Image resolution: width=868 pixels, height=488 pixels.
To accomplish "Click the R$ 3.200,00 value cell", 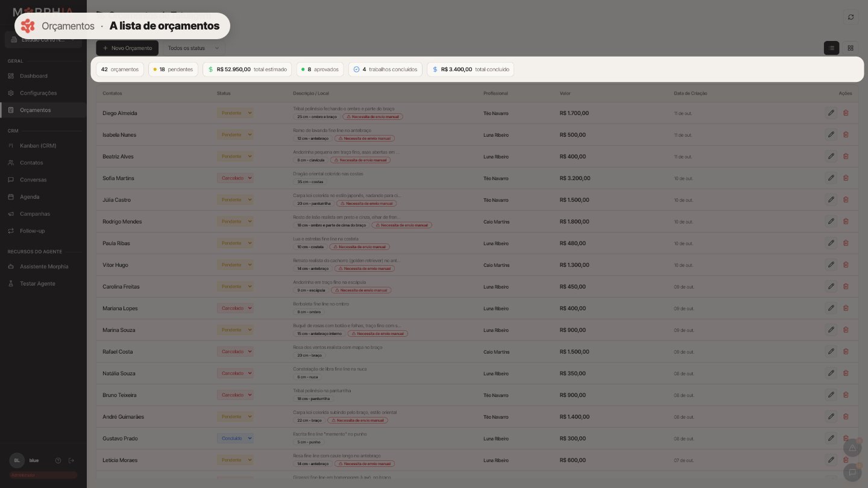I will click(575, 178).
